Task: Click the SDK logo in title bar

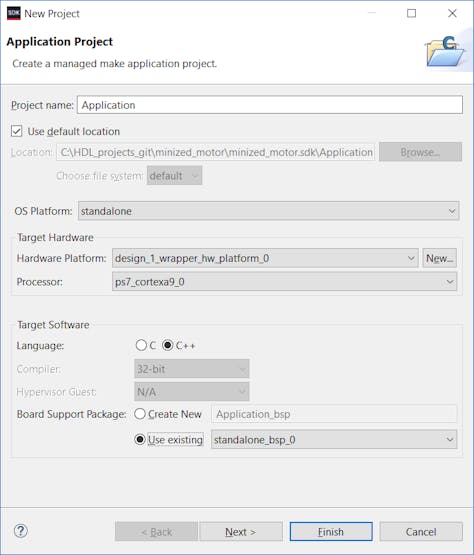Action: coord(13,13)
